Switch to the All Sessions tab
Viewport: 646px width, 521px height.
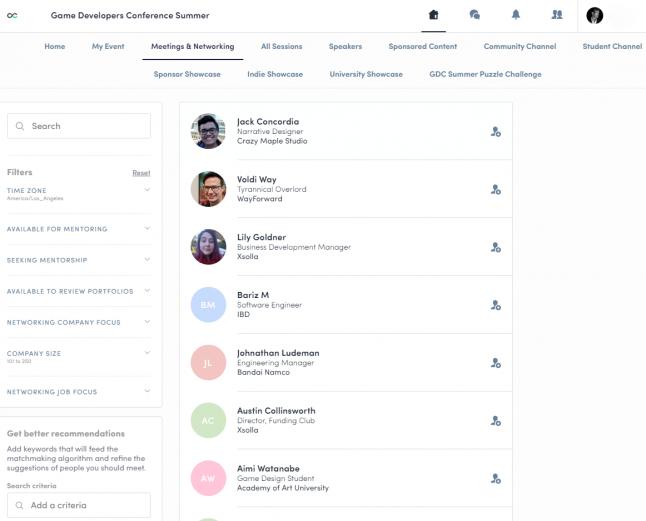tap(281, 47)
